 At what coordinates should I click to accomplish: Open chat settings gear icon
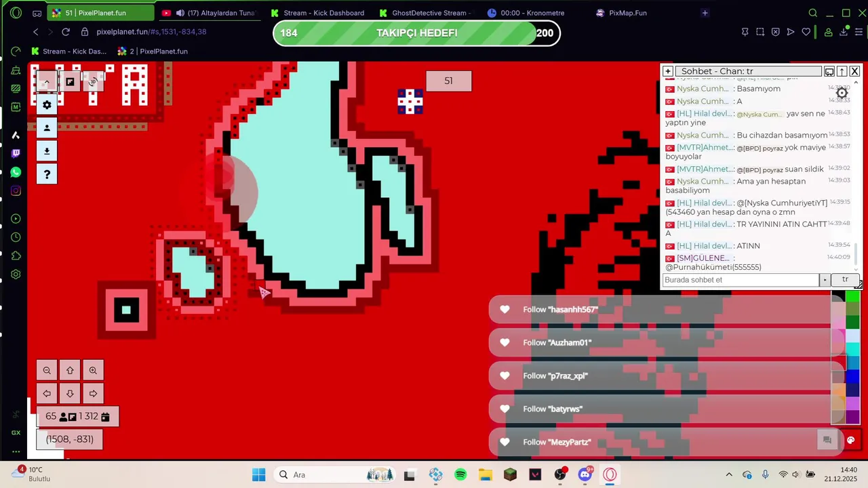tap(842, 93)
